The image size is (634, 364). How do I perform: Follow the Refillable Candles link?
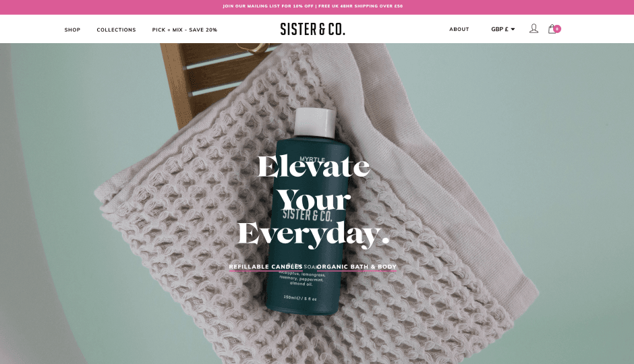(266, 267)
